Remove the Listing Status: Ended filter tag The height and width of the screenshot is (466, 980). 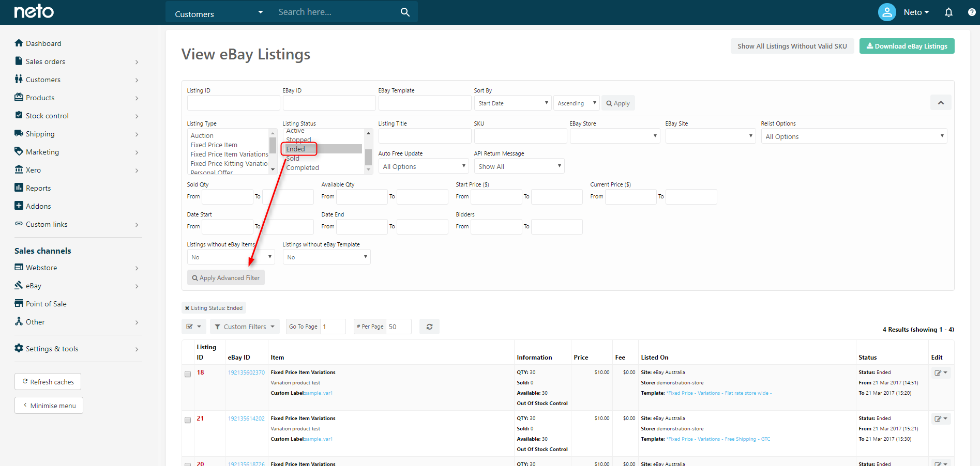(187, 308)
